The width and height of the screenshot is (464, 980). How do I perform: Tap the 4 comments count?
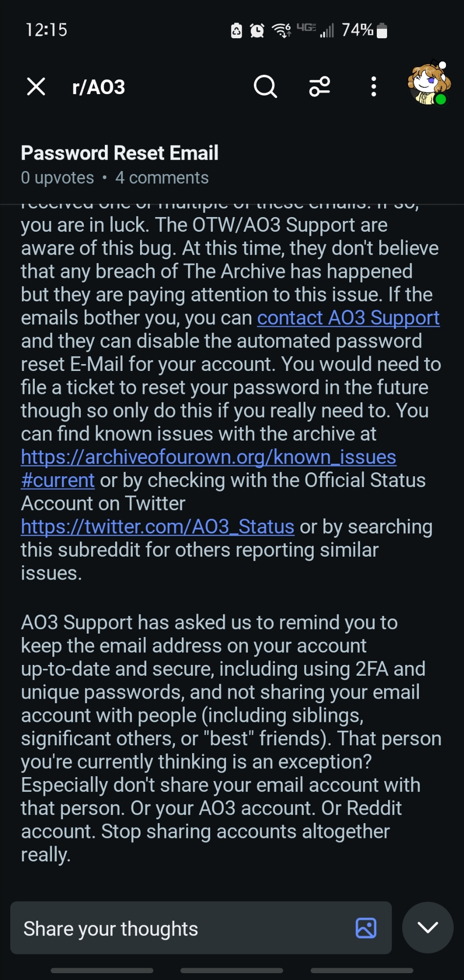[x=162, y=178]
